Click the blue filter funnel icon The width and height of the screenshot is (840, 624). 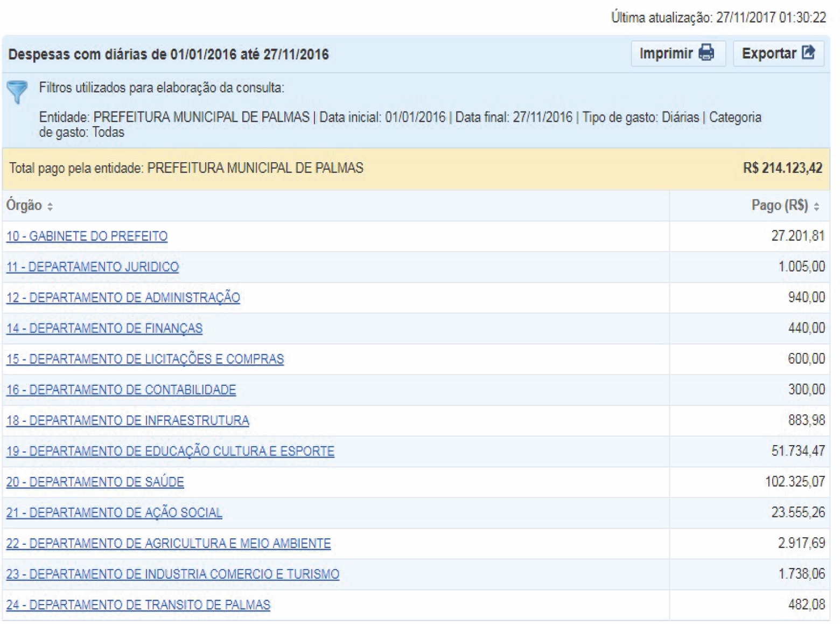pyautogui.click(x=18, y=93)
